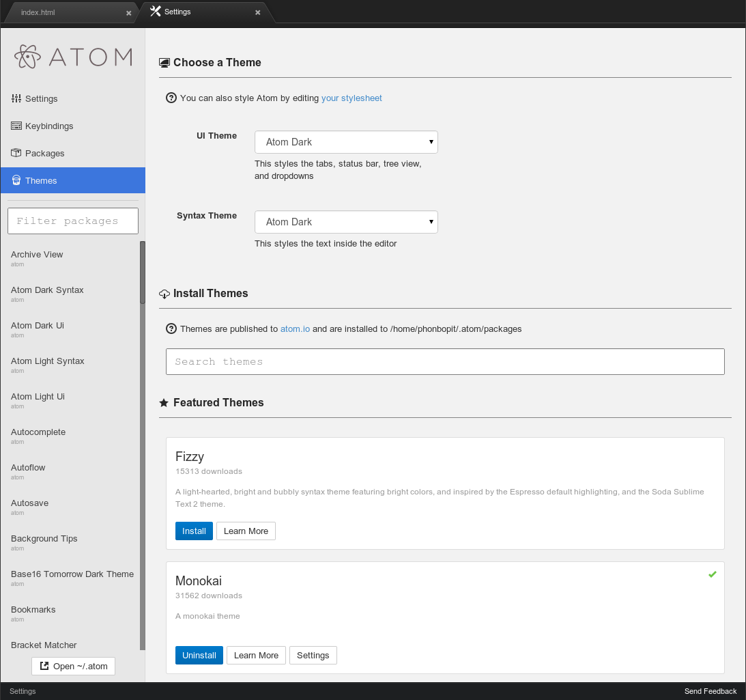The image size is (746, 700).
Task: Click the Atom logo in sidebar
Action: tap(73, 57)
